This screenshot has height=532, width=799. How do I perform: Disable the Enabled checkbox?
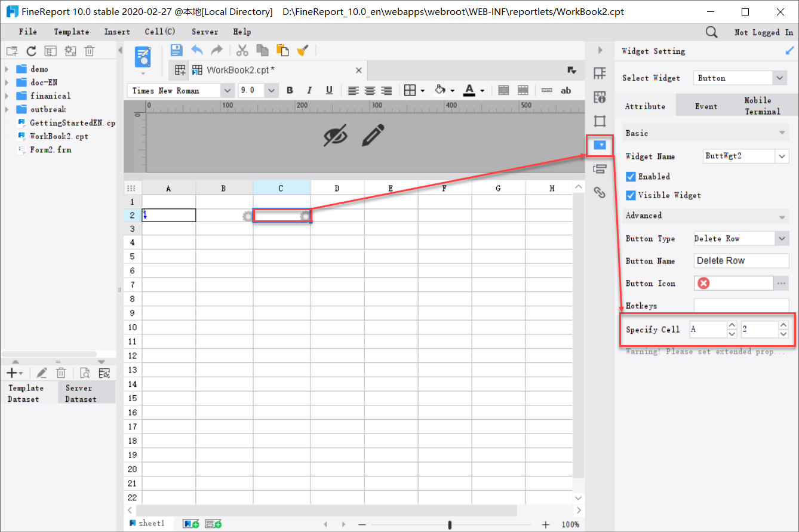point(631,176)
